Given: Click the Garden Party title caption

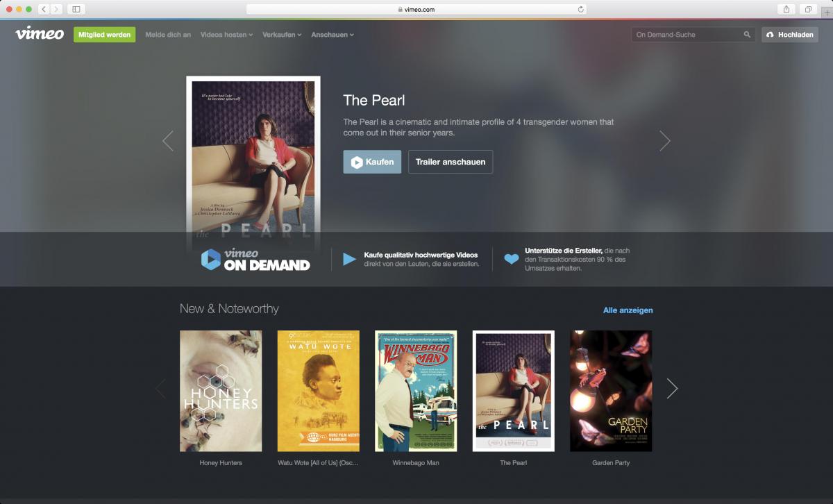Looking at the screenshot, I should click(611, 463).
